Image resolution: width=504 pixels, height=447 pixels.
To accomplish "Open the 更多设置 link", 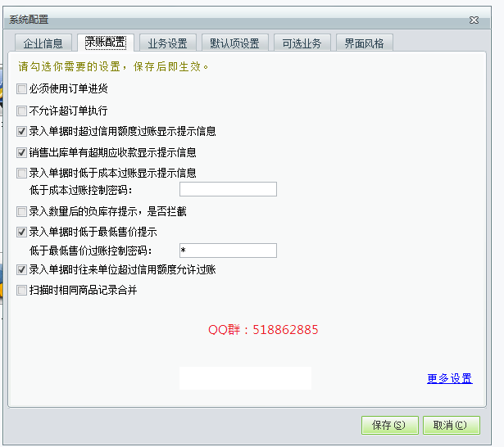I will tap(449, 379).
